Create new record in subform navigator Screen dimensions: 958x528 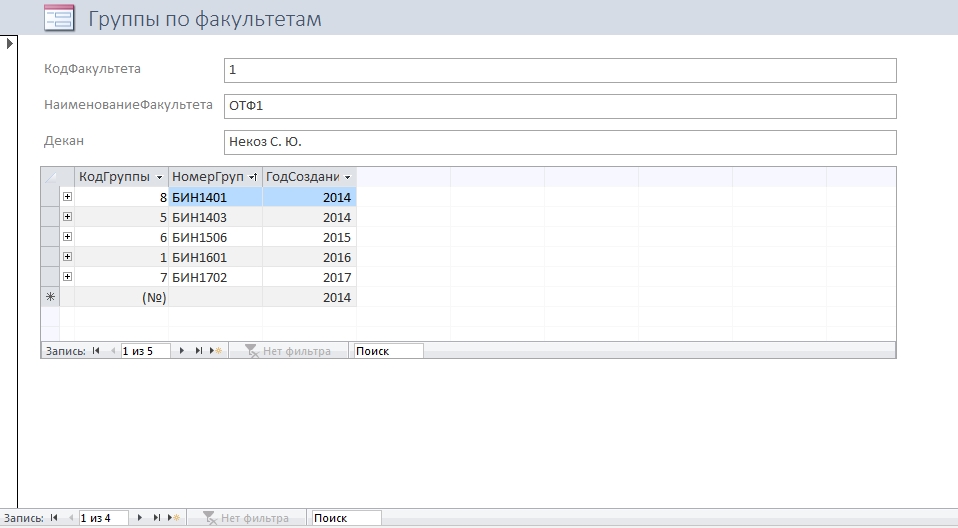216,351
